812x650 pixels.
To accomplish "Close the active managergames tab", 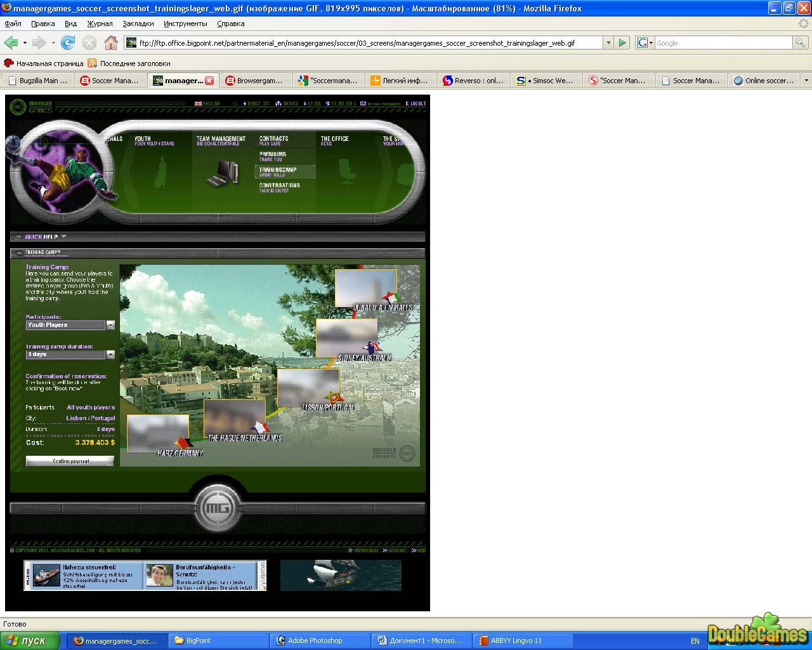I will click(x=209, y=81).
